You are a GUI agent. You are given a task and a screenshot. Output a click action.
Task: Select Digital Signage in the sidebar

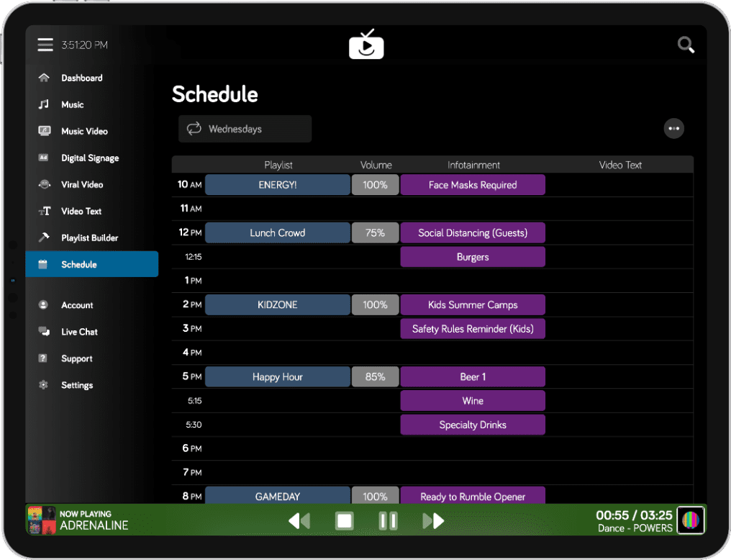[90, 158]
